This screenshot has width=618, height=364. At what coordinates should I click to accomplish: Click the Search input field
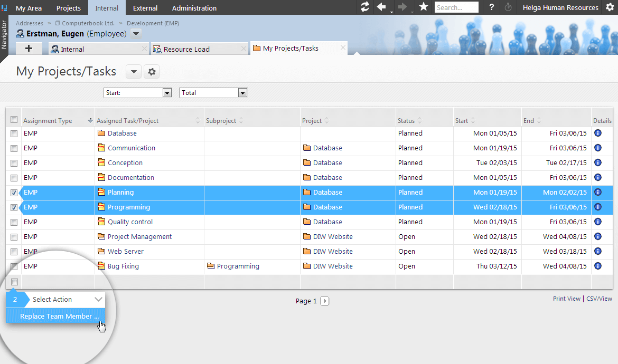(456, 7)
